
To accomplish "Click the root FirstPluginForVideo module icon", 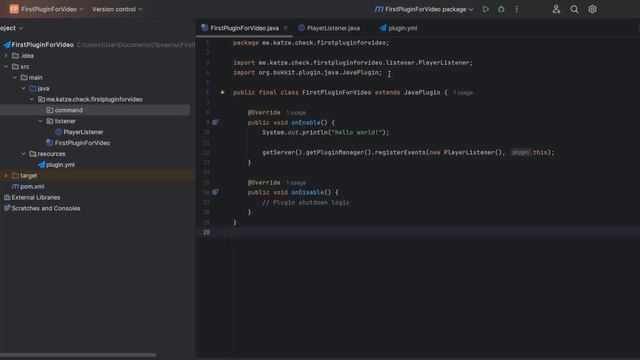I will pyautogui.click(x=7, y=44).
